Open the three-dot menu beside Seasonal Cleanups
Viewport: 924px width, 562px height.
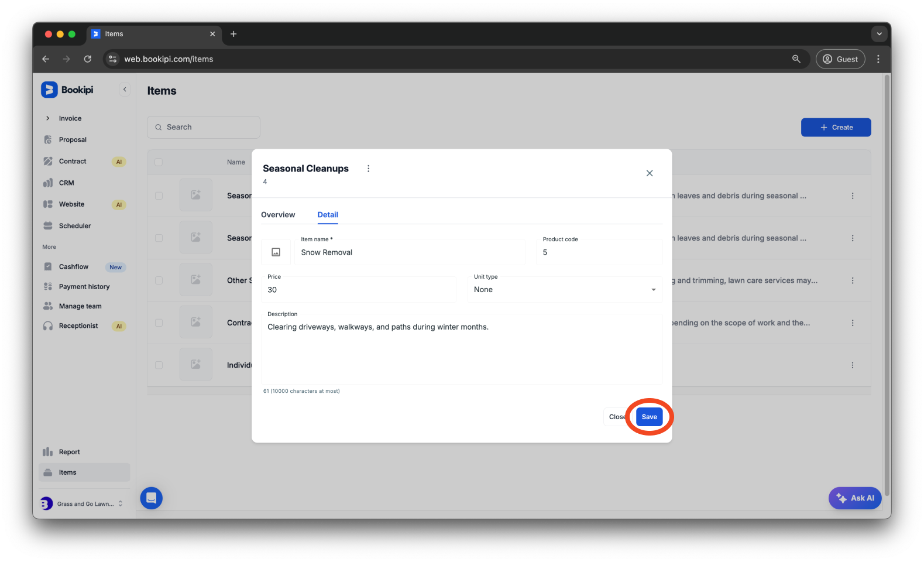368,169
